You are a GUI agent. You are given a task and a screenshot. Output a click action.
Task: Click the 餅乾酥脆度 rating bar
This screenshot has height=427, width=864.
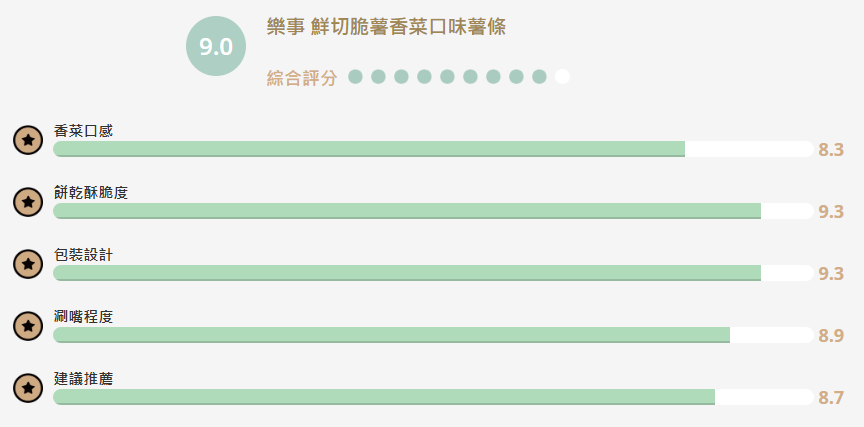pyautogui.click(x=433, y=211)
